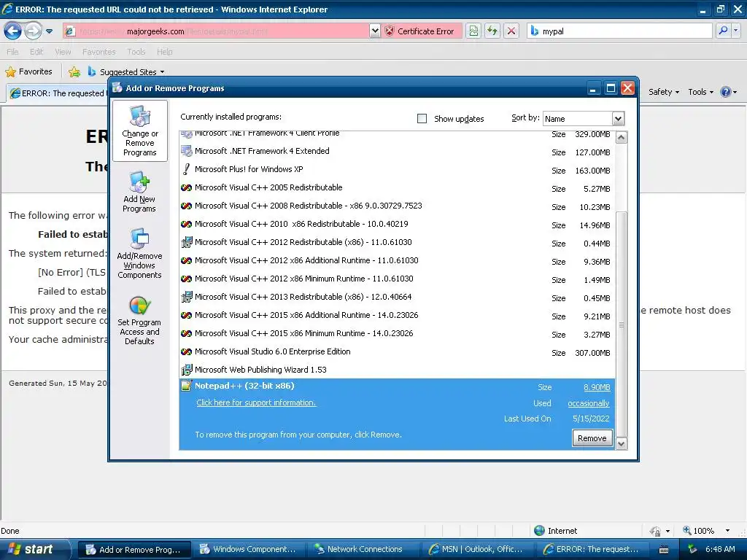Image resolution: width=747 pixels, height=560 pixels.
Task: Open the IE Tools command bar dropdown
Action: tap(701, 92)
